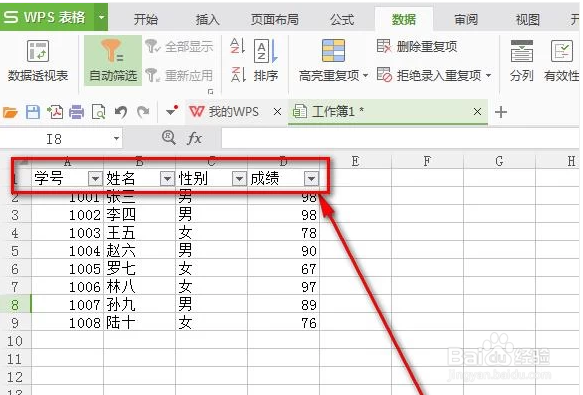Viewport: 583px width, 395px height.
Task: Sort descending Z to A icon
Action: tap(238, 74)
